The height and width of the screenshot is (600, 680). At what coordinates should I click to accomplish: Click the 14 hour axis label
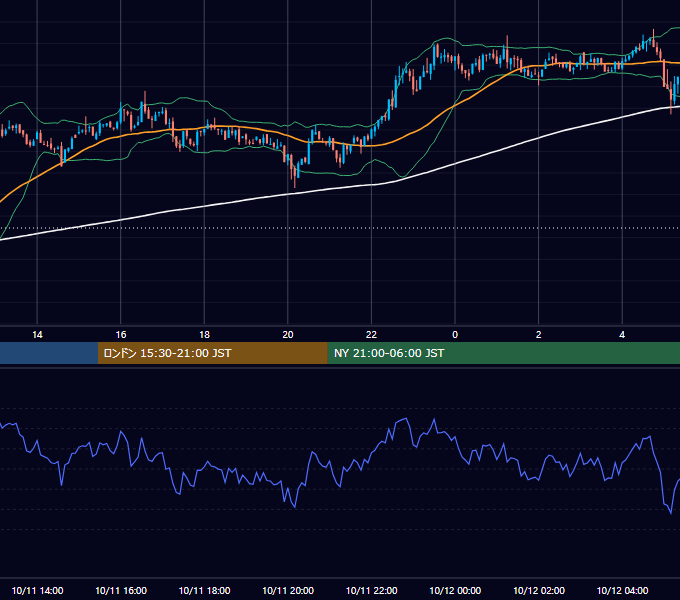37,335
